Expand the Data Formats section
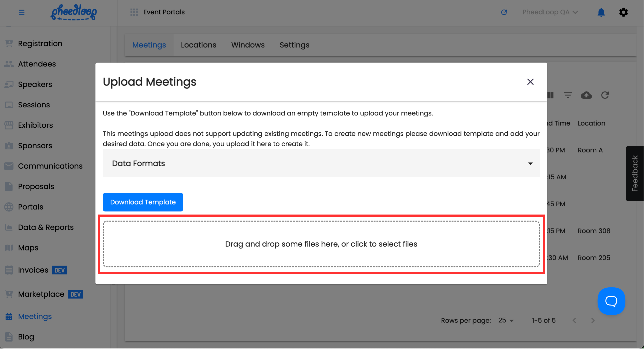644x349 pixels. 321,164
